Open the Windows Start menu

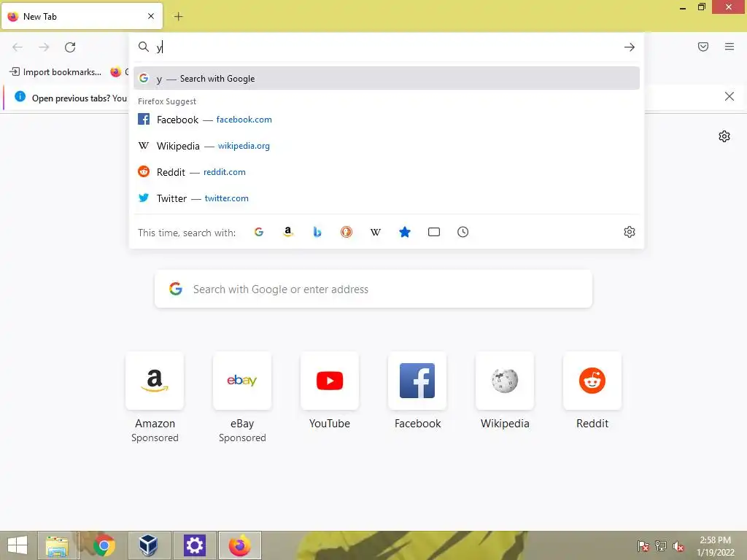18,545
